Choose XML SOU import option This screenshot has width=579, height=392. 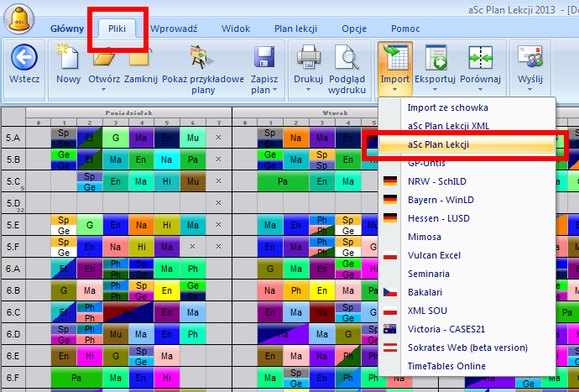click(x=467, y=311)
